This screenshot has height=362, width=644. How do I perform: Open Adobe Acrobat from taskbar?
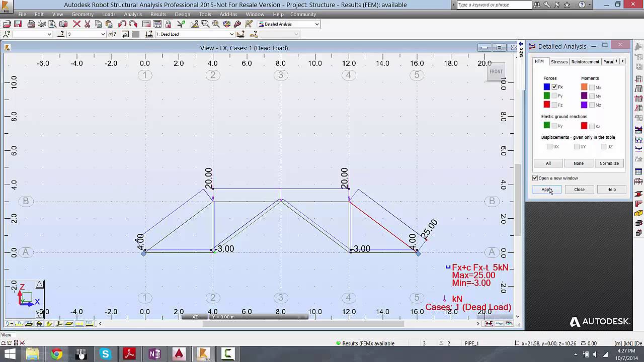(x=130, y=354)
